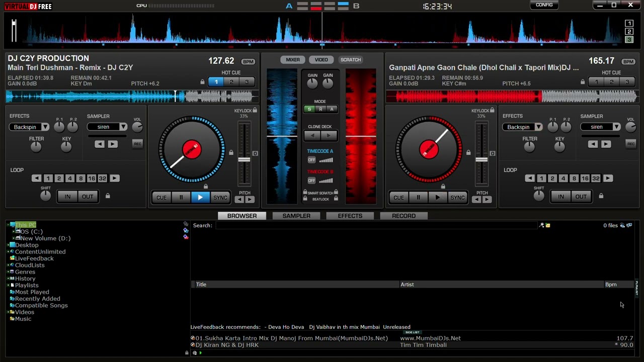The image size is (644, 362).
Task: Open the EFFECTS tab
Action: 350,216
